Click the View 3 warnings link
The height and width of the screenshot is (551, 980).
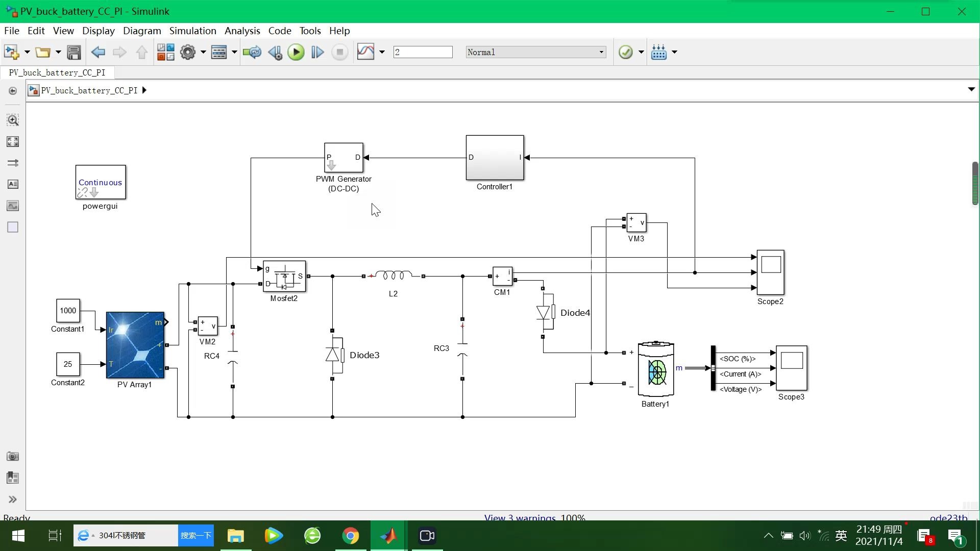(x=520, y=517)
